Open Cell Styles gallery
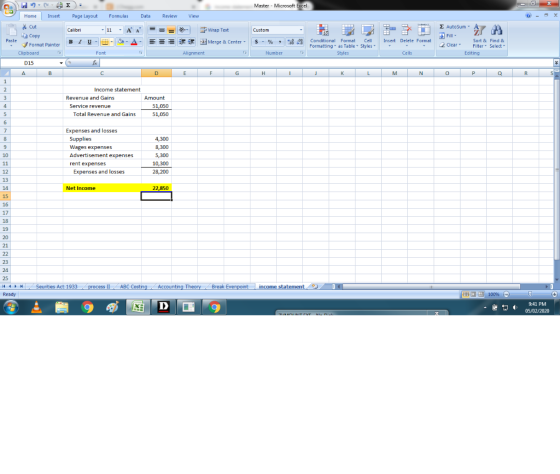Image resolution: width=560 pixels, height=474 pixels. point(368,36)
